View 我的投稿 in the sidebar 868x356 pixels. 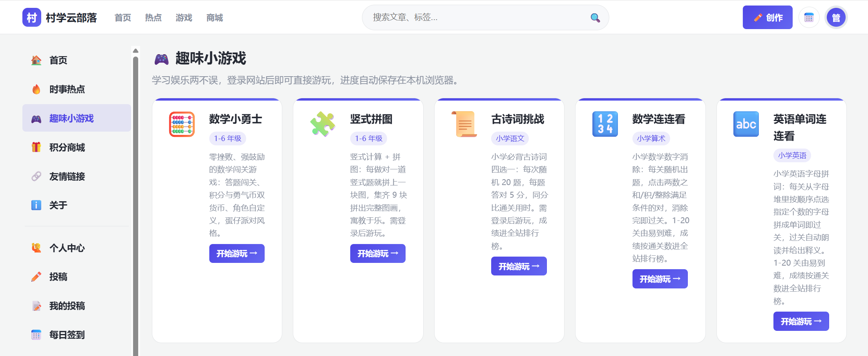77,306
